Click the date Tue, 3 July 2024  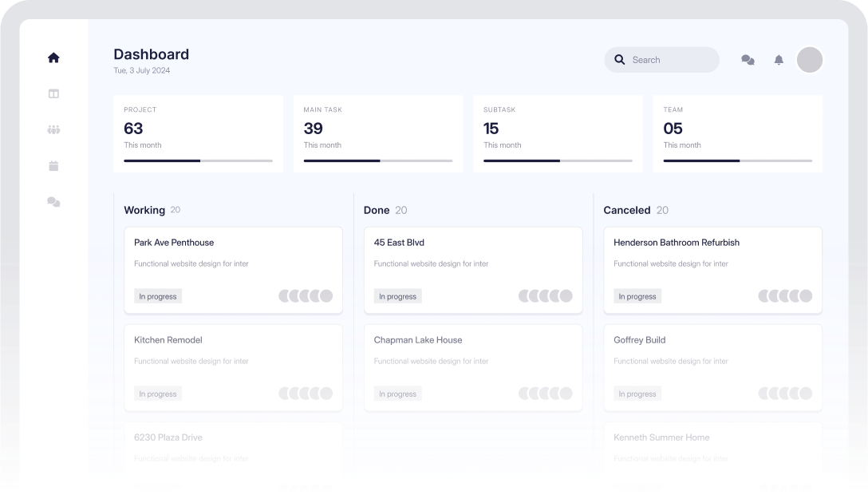coord(142,70)
